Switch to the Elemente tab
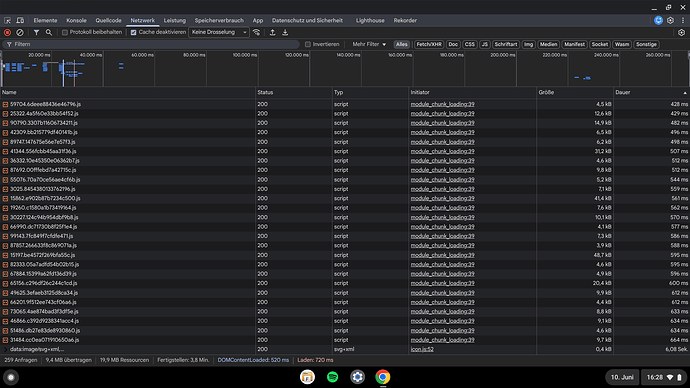 tap(45, 21)
